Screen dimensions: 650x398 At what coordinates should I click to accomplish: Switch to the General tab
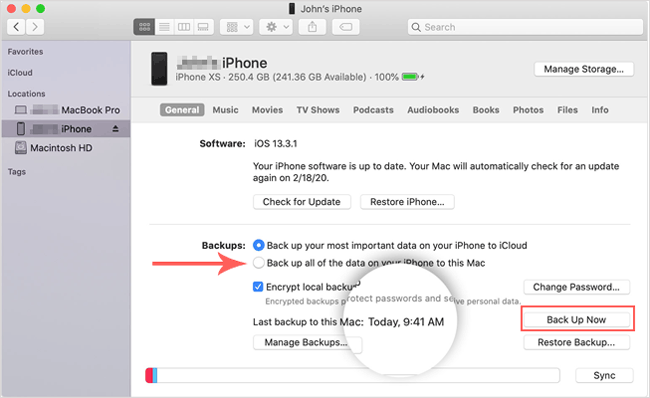tap(182, 110)
